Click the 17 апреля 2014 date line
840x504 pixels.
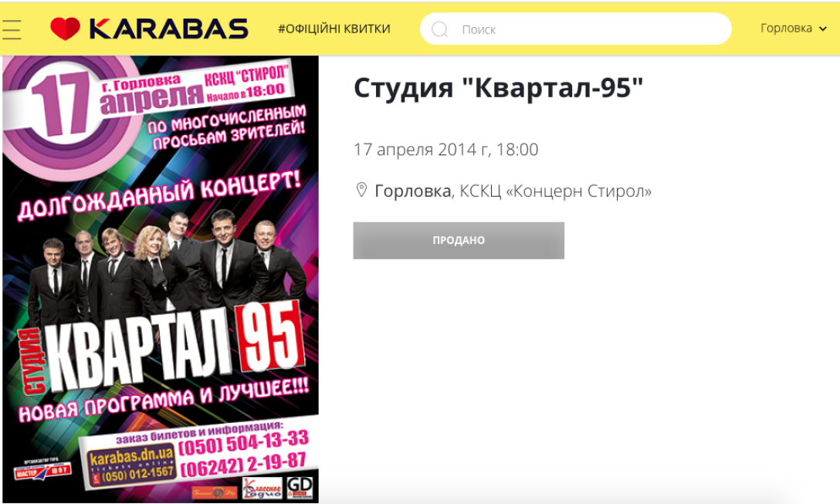pyautogui.click(x=445, y=150)
